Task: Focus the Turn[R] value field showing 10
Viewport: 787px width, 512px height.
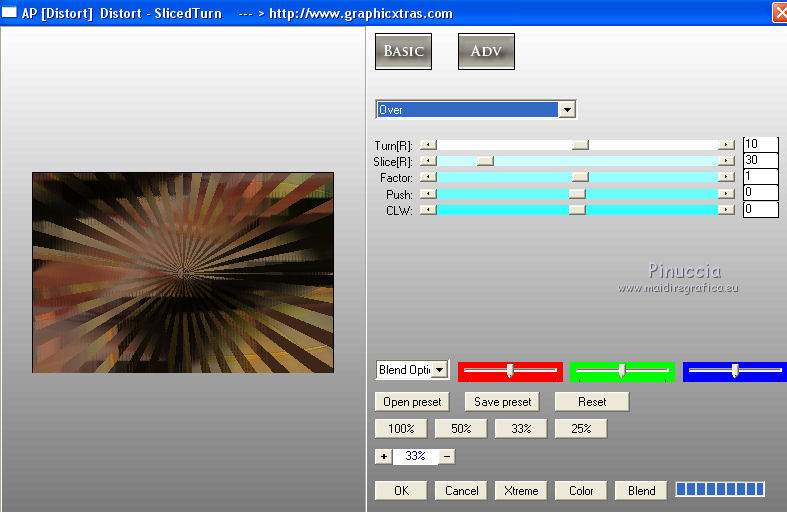Action: pyautogui.click(x=760, y=144)
